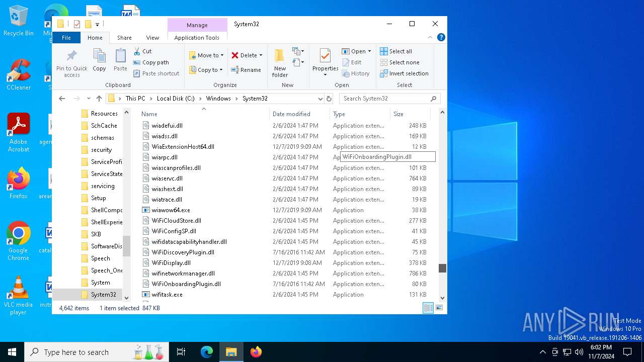The width and height of the screenshot is (644, 362).
Task: Click the Paste icon in the ribbon
Action: [120, 60]
